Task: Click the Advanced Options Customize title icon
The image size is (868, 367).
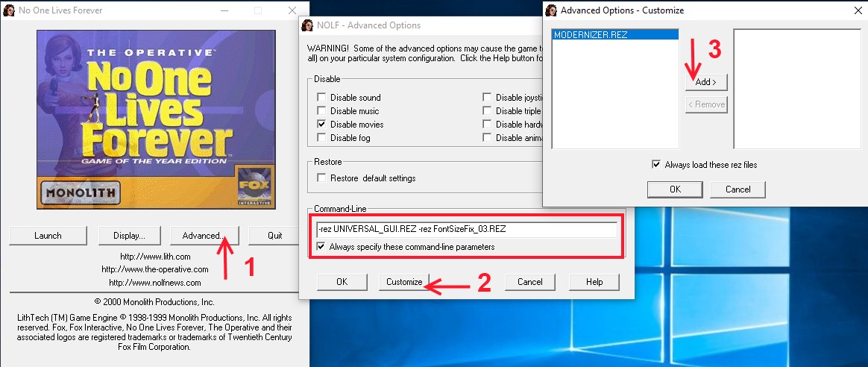Action: tap(551, 10)
